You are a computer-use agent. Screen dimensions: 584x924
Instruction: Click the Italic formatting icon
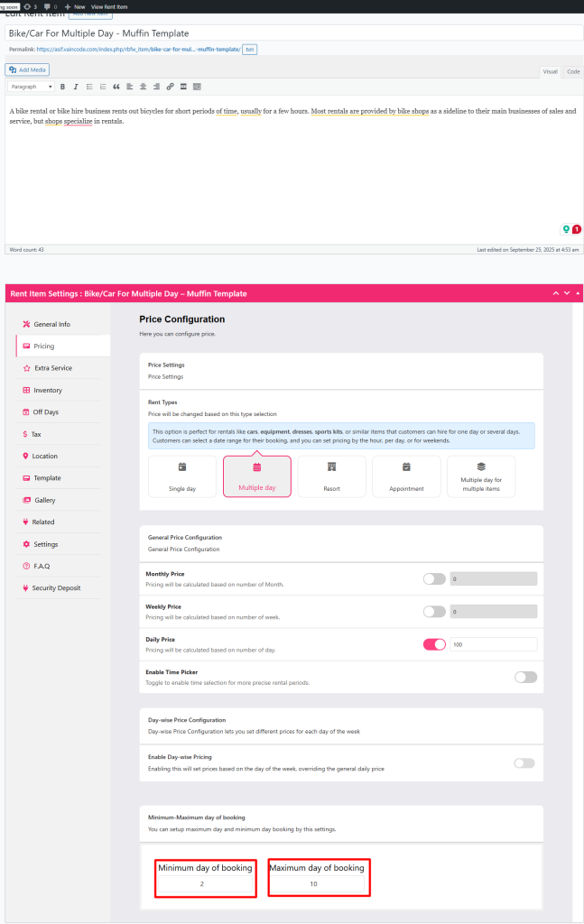(76, 87)
